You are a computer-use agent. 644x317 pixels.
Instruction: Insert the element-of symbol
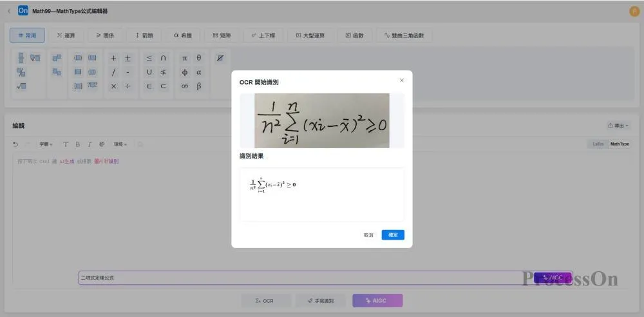[x=149, y=86]
